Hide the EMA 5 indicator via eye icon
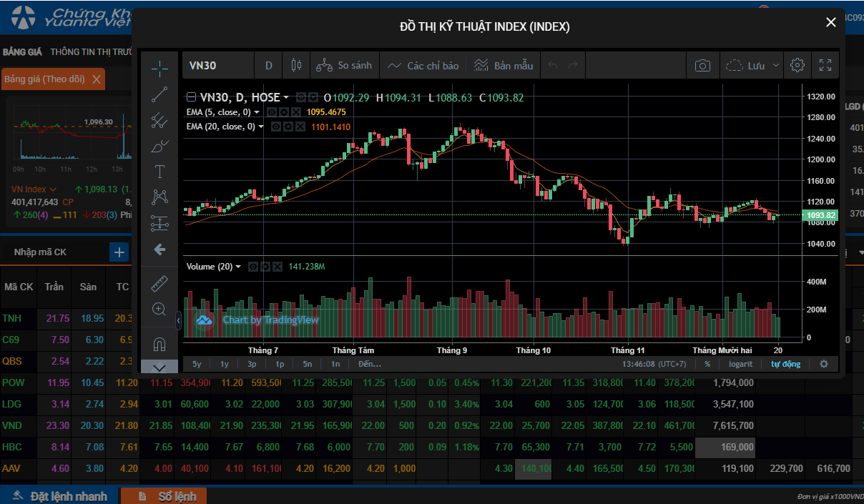The width and height of the screenshot is (864, 504). [272, 112]
